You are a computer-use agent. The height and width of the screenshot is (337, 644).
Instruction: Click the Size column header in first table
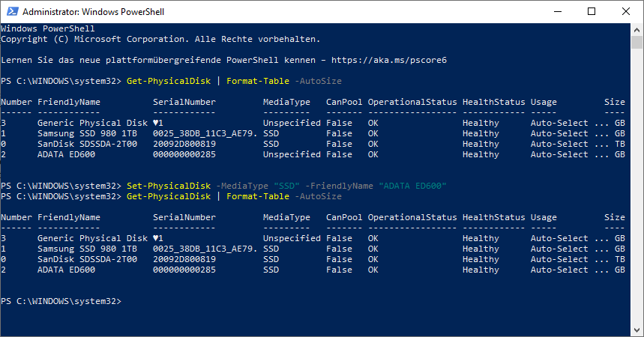coord(615,102)
